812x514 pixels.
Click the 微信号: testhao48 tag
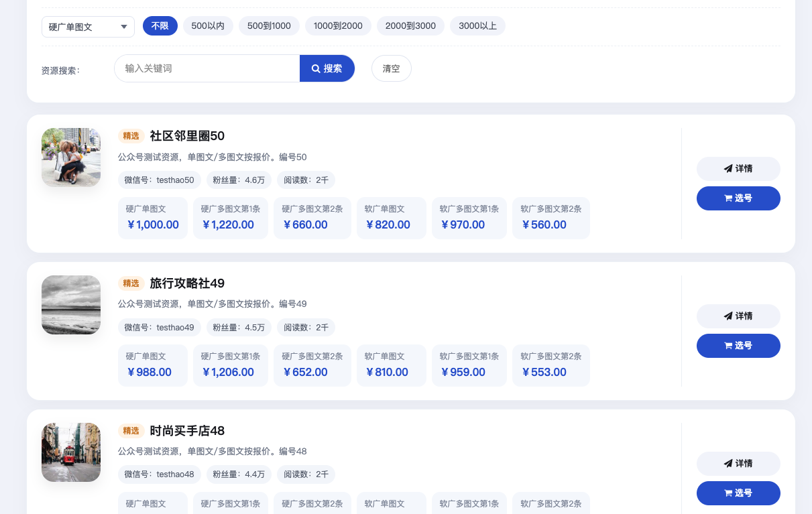click(x=160, y=474)
